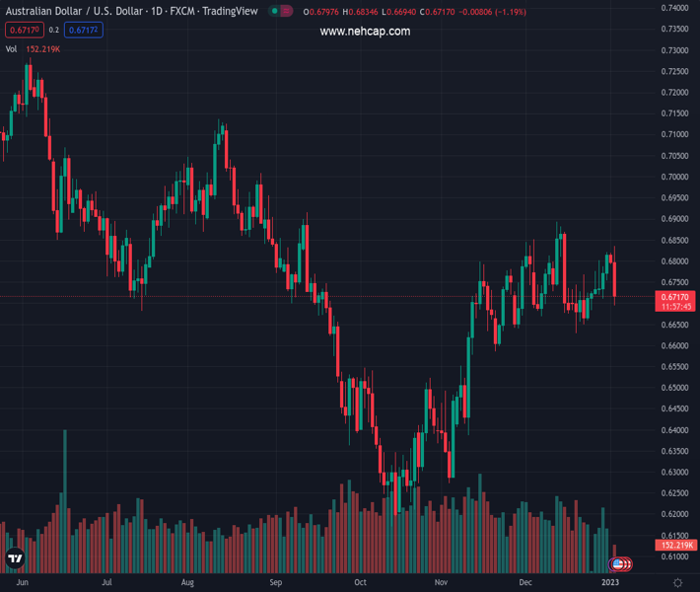Click the www.nehcap.com watermark link
Viewport: 700px width, 592px height.
[365, 32]
